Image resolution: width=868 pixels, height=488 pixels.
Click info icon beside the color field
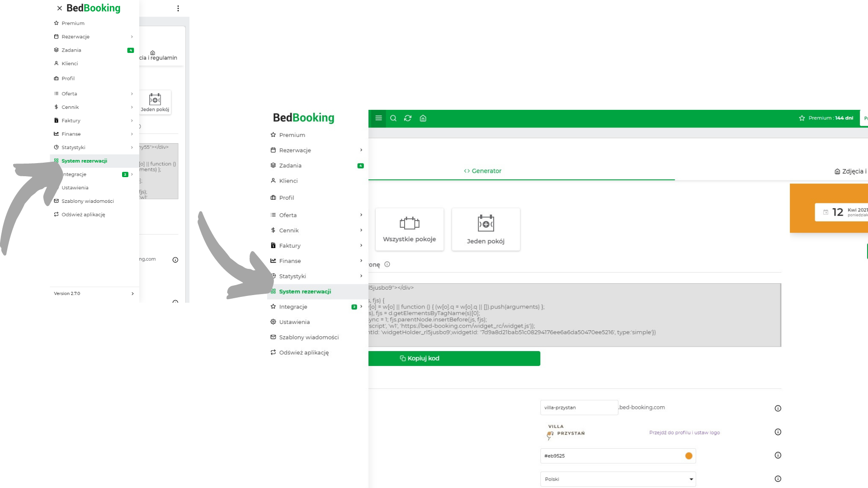[x=778, y=455]
